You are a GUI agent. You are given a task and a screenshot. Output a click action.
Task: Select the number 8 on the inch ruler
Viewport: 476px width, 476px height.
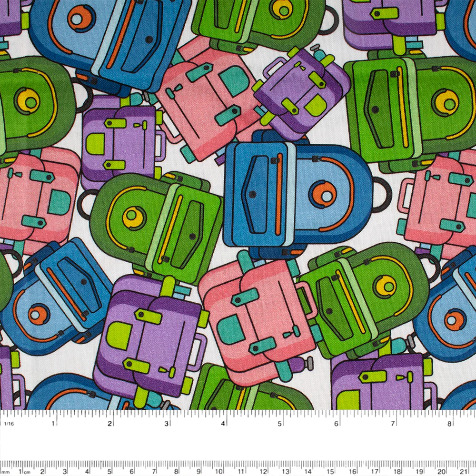tap(450, 424)
